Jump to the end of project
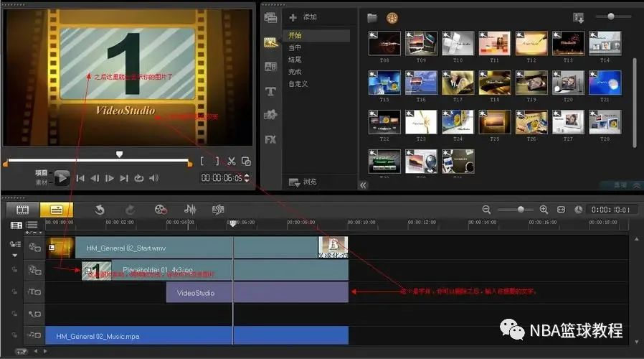644x359 pixels. pyautogui.click(x=124, y=178)
